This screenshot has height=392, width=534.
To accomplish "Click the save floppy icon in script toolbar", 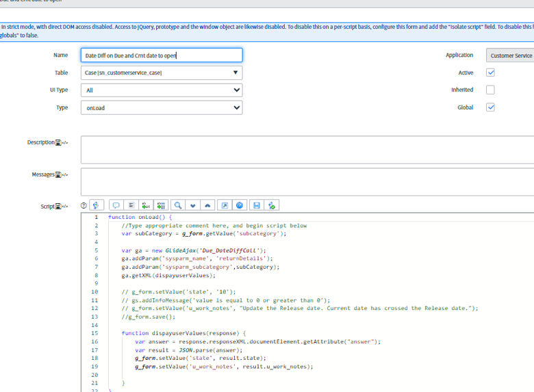I will coord(257,205).
